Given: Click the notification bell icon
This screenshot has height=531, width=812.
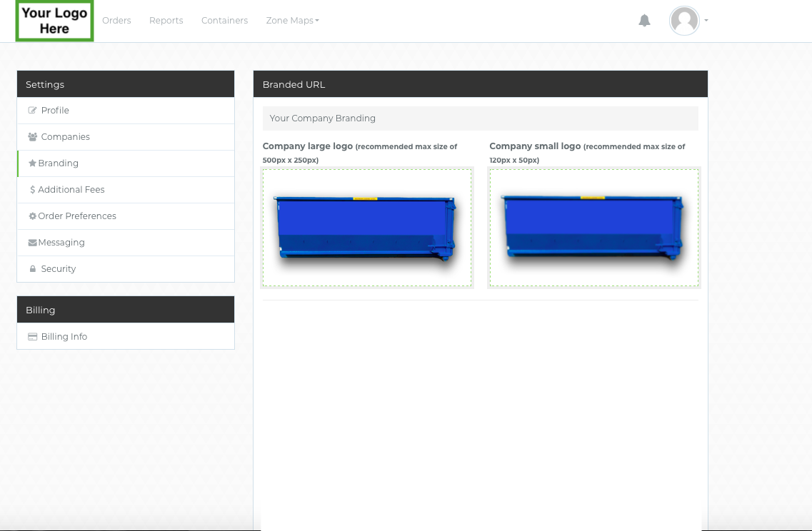Looking at the screenshot, I should point(644,21).
